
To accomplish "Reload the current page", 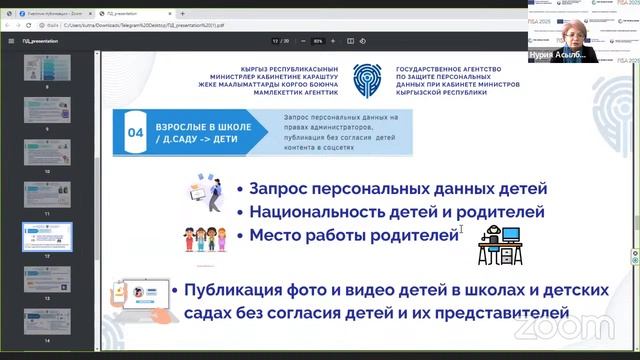I will click(29, 25).
